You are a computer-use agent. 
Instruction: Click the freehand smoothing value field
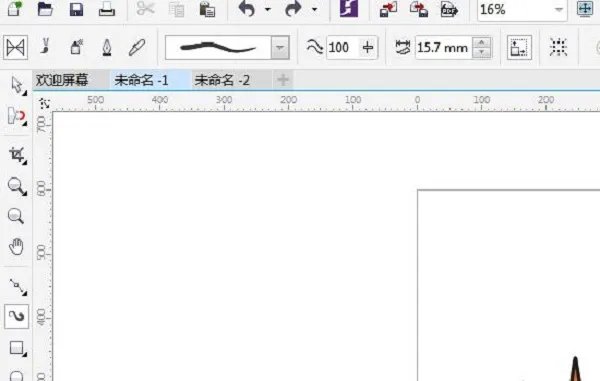342,47
